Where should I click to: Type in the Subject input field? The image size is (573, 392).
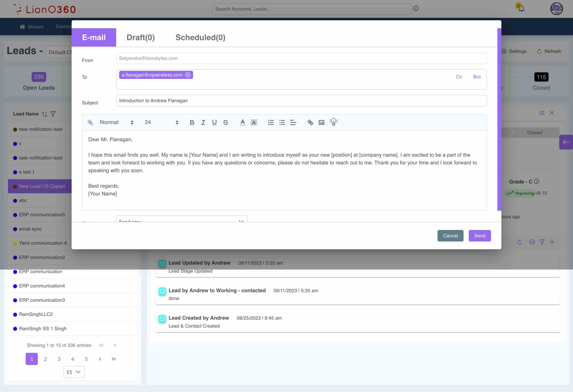click(x=301, y=101)
